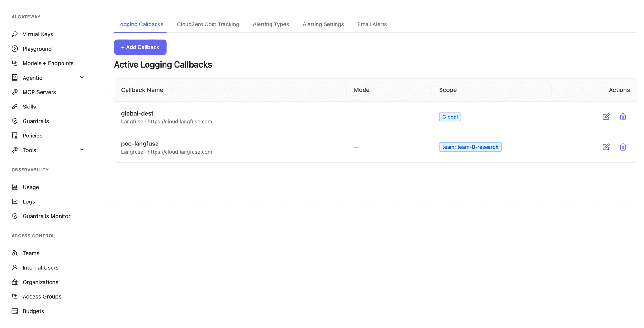Navigate to MCP Servers link
The width and height of the screenshot is (644, 328).
coord(39,92)
